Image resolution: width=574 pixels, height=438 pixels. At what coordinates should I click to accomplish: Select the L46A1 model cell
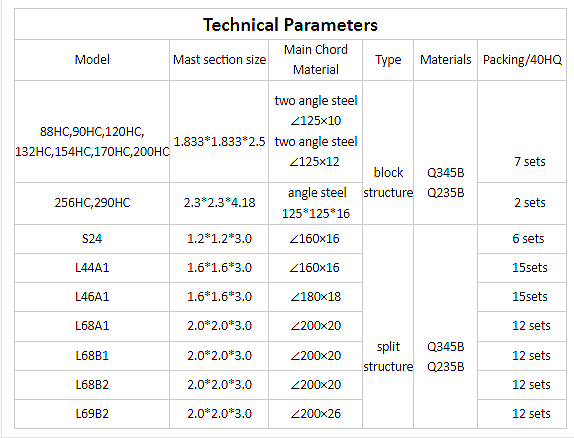[92, 297]
